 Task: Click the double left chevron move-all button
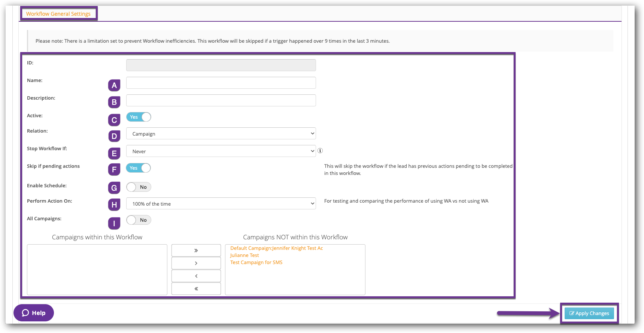click(x=196, y=288)
